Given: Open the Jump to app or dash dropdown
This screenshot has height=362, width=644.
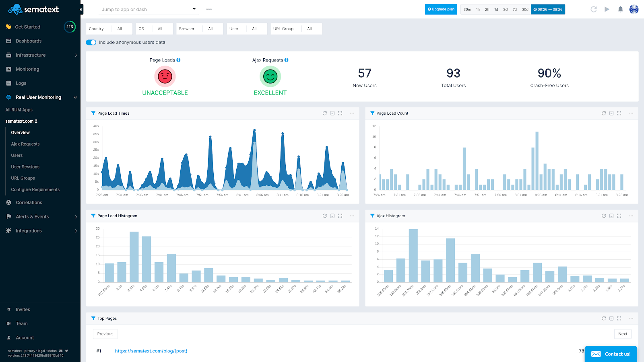Looking at the screenshot, I should (x=149, y=9).
